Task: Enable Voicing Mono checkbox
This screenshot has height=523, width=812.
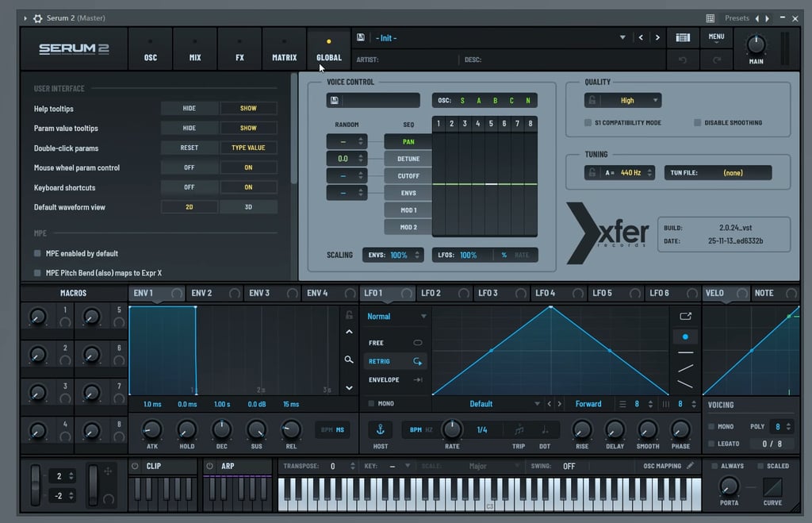Action: (711, 426)
